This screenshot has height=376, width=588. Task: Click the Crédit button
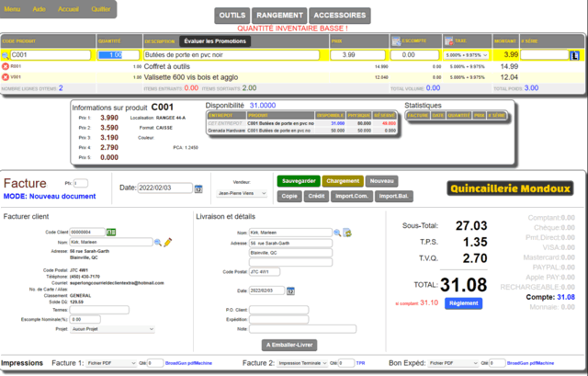pos(316,196)
